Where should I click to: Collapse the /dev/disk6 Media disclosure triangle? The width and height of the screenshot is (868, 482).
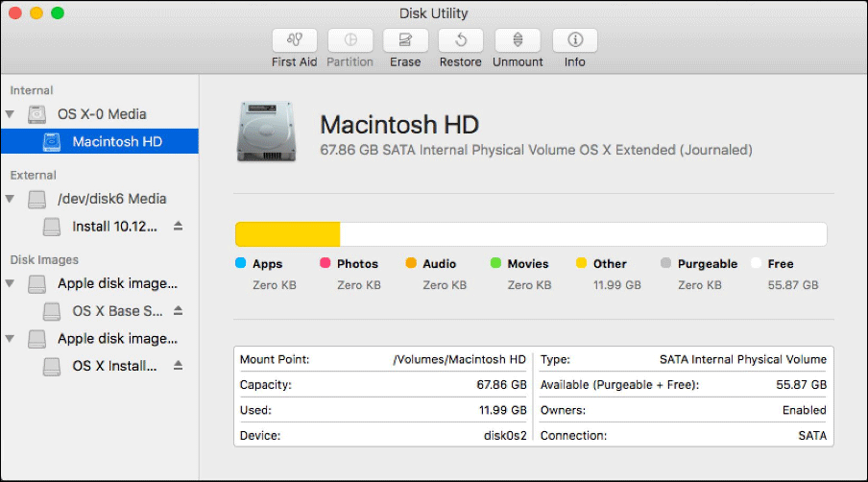coord(11,199)
